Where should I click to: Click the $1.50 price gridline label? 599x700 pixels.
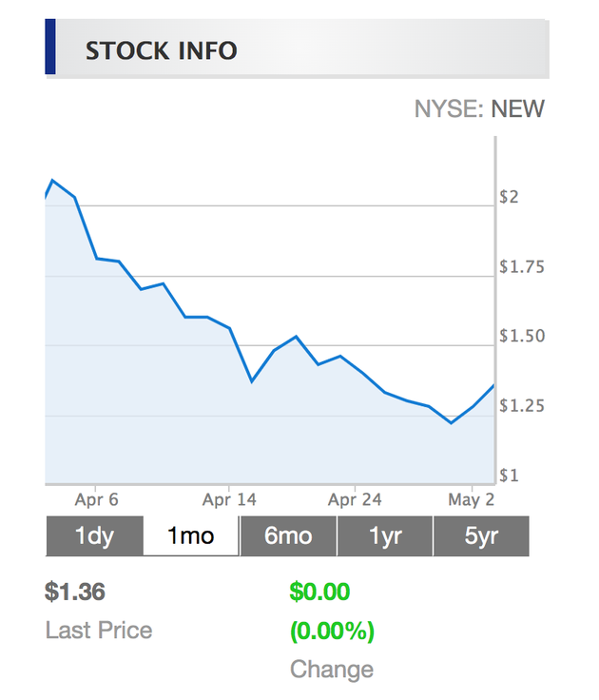click(522, 337)
